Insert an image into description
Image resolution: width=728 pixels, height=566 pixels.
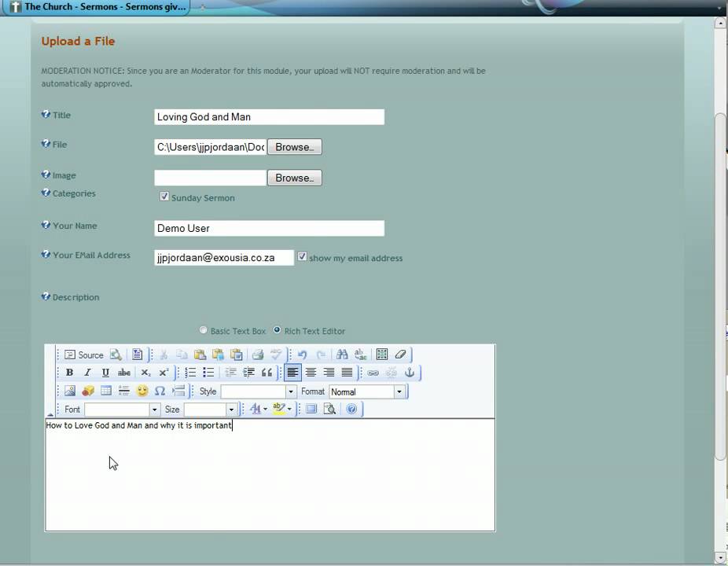[70, 391]
